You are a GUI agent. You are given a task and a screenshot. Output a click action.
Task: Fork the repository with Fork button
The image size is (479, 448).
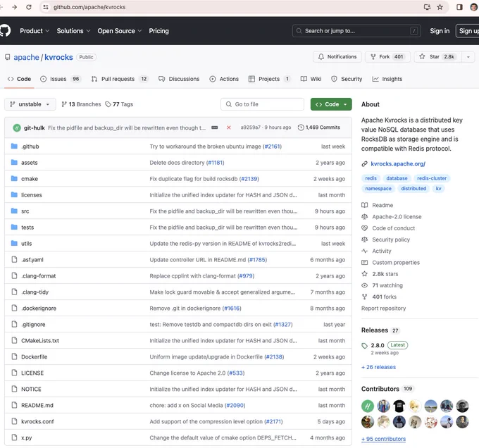pyautogui.click(x=387, y=57)
